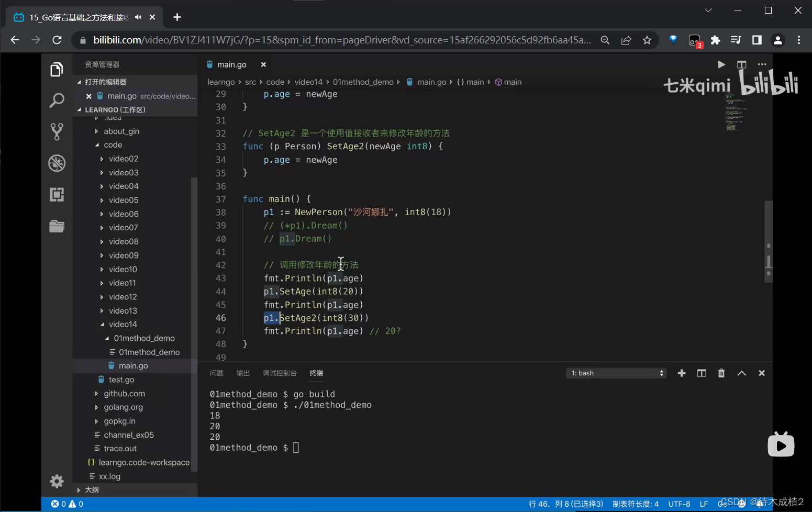Open learngo.code-workspace file
Screen dimensions: 812x512
click(144, 462)
